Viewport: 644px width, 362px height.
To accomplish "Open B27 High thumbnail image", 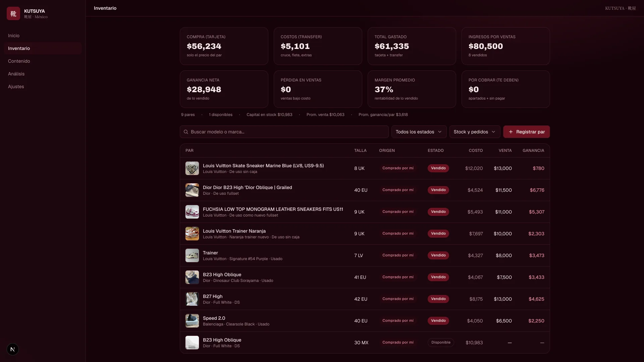I will [x=192, y=299].
